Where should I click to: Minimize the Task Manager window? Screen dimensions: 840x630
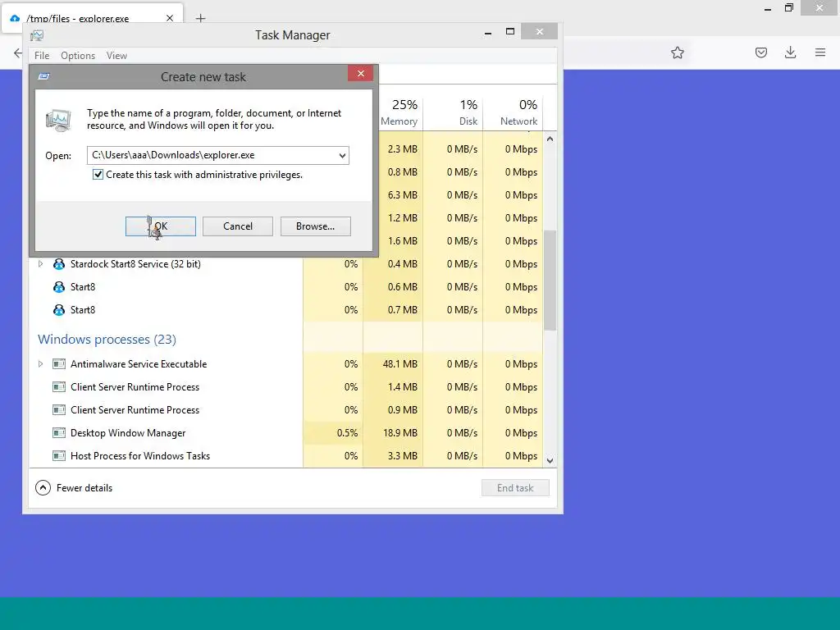point(488,32)
